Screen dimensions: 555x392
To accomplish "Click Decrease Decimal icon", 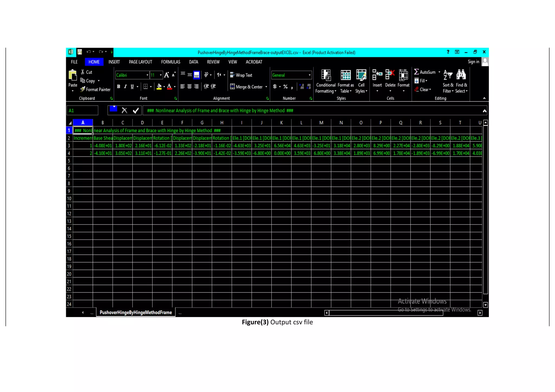I will coord(309,86).
